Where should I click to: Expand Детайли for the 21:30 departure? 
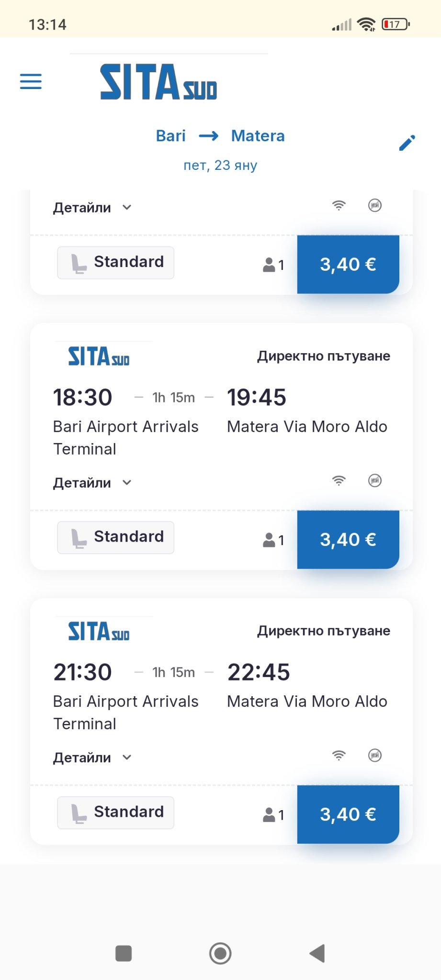point(92,757)
